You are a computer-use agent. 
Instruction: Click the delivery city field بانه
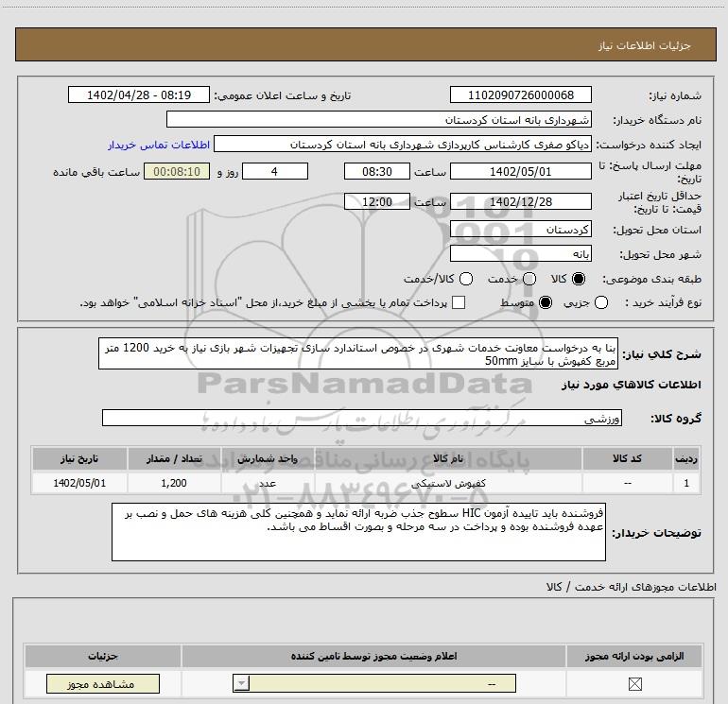point(520,253)
